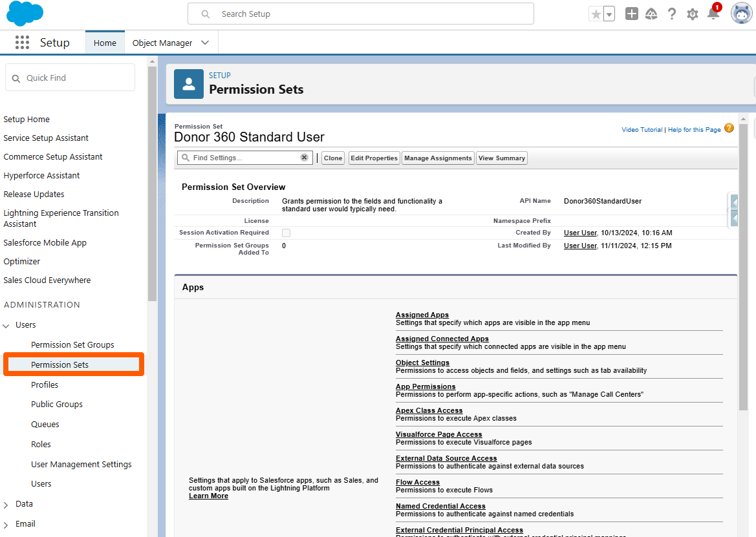Open the user avatar profile menu

click(x=742, y=14)
